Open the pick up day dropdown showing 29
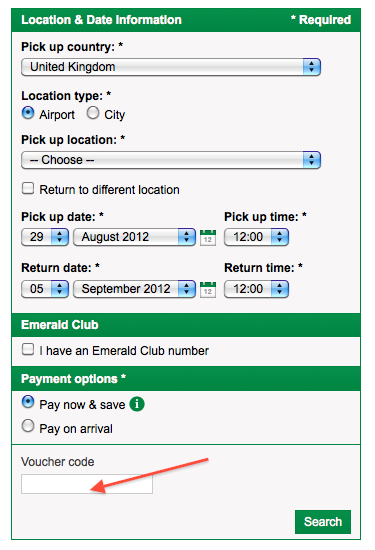This screenshot has width=375, height=550. pos(45,237)
